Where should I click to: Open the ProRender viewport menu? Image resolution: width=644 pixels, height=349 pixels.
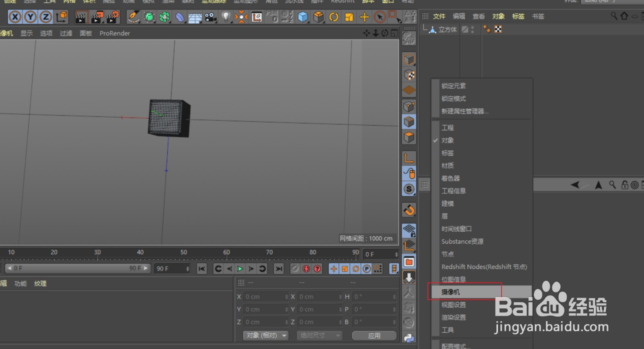[115, 33]
